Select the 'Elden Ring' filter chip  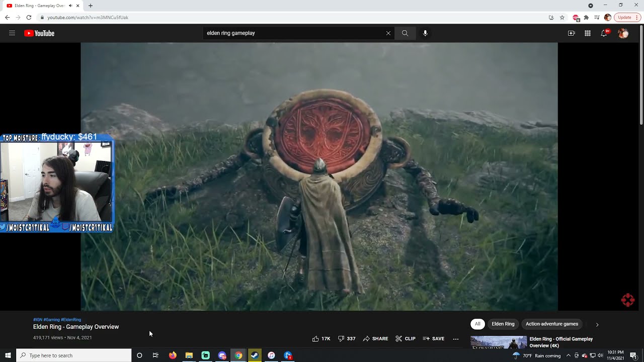[x=503, y=324]
